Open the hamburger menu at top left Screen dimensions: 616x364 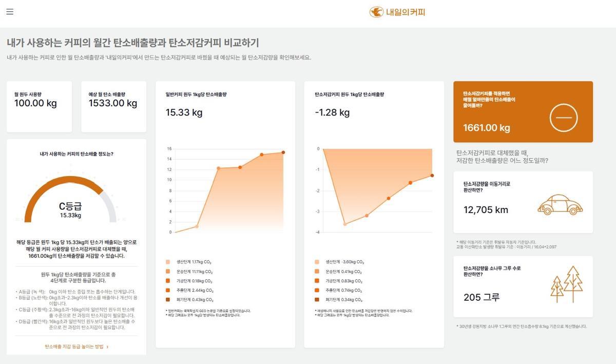tap(10, 12)
